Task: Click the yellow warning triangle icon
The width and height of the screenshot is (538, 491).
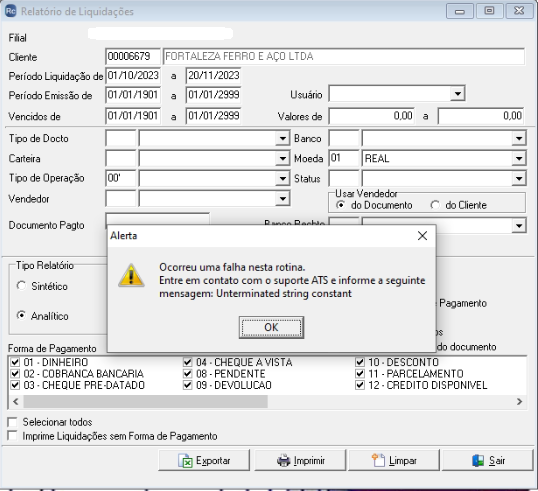Action: pos(131,275)
